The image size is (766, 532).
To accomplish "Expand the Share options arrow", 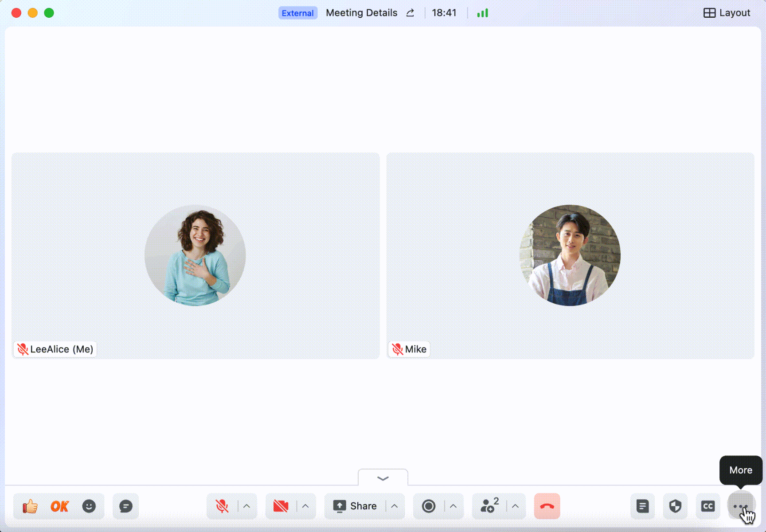I will [x=395, y=506].
